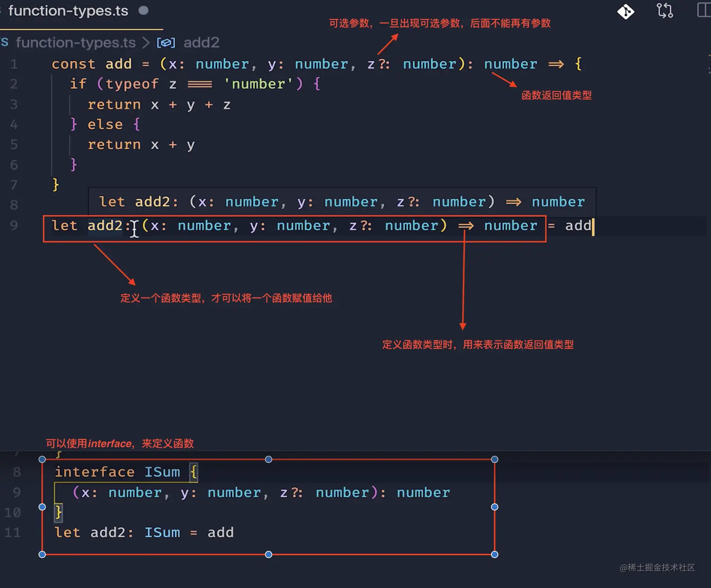Click "ISum" in the "let add2: ISum = add" line
Viewport: 711px width, 588px height.
click(x=162, y=533)
